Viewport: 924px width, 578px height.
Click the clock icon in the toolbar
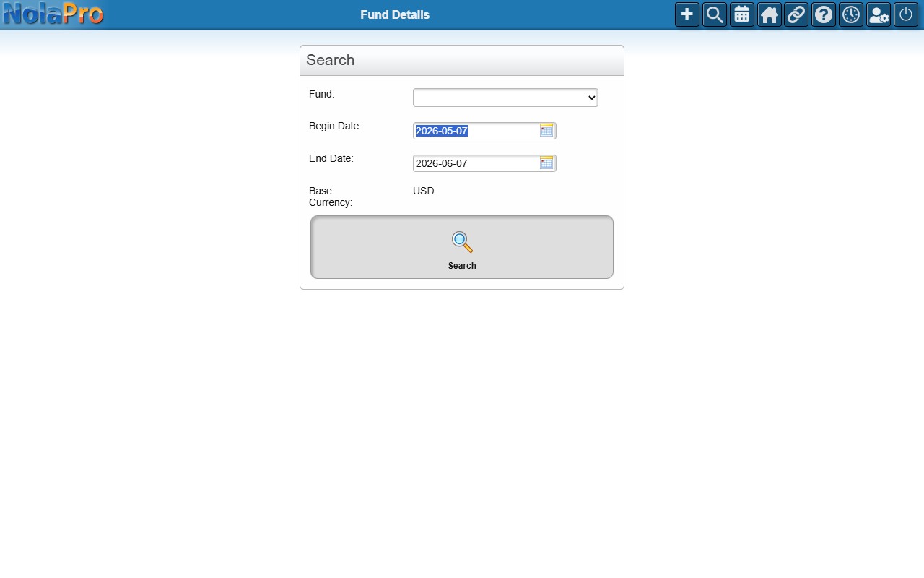click(x=851, y=14)
